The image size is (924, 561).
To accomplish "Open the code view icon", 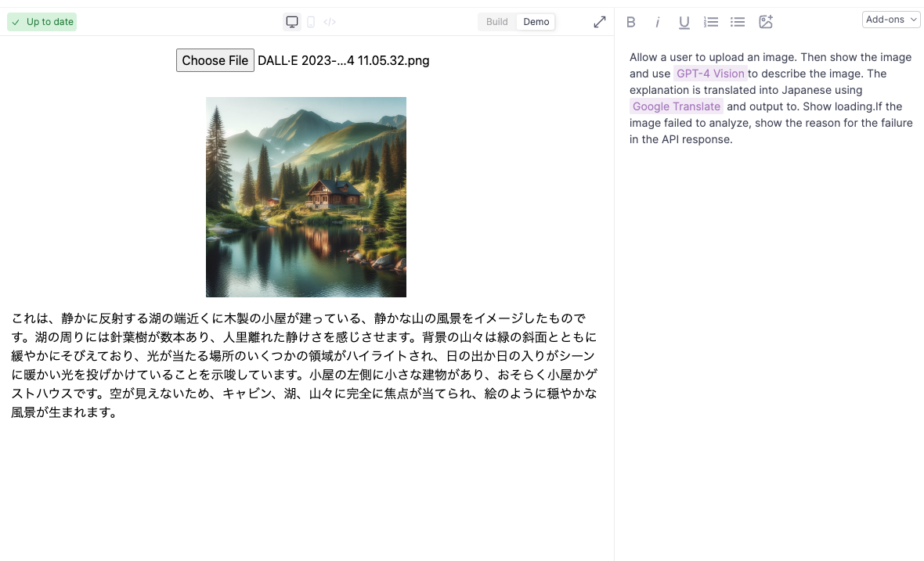I will tap(330, 22).
